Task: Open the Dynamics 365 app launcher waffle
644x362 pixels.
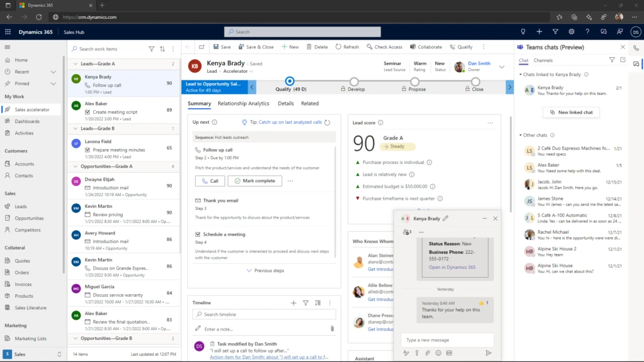Action: click(8, 31)
